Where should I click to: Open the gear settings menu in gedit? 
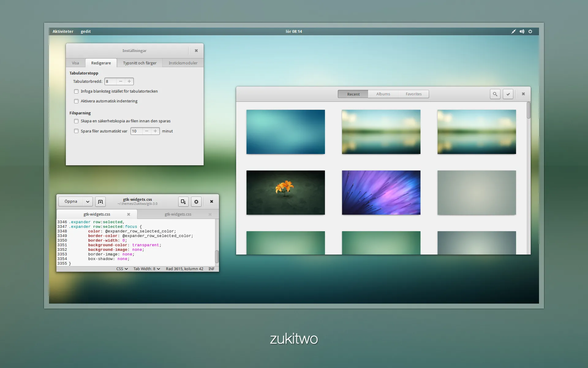196,201
